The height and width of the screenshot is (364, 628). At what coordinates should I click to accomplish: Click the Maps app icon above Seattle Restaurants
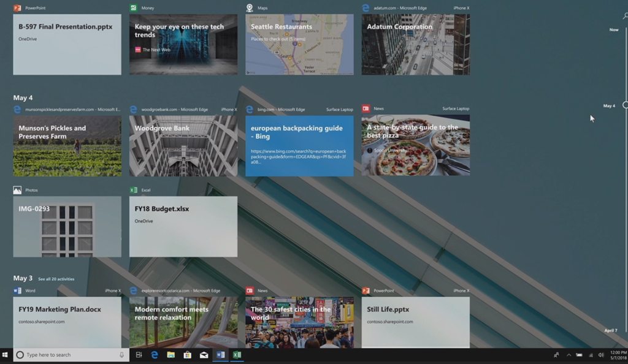point(250,7)
